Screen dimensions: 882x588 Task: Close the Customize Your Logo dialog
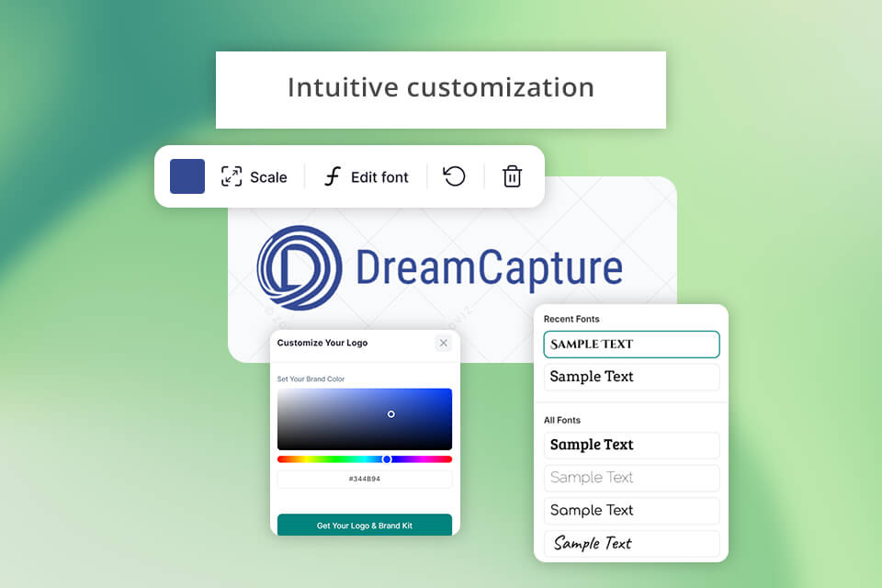click(443, 343)
